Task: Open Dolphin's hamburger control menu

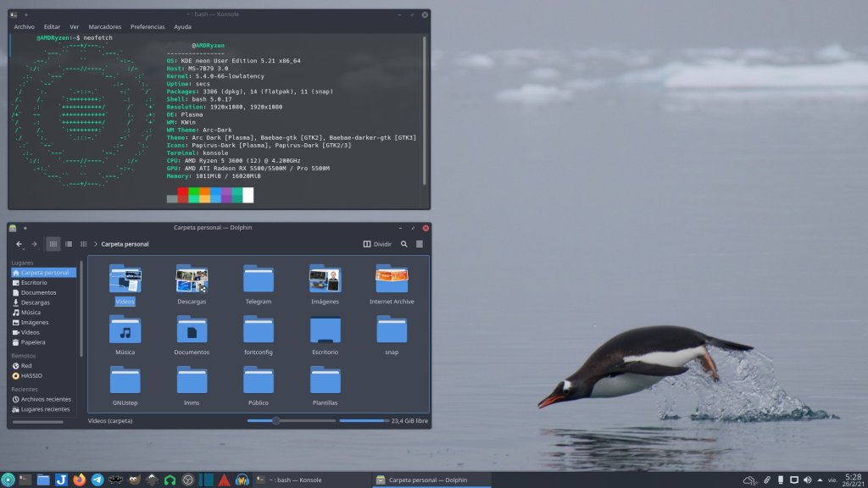Action: click(x=419, y=244)
